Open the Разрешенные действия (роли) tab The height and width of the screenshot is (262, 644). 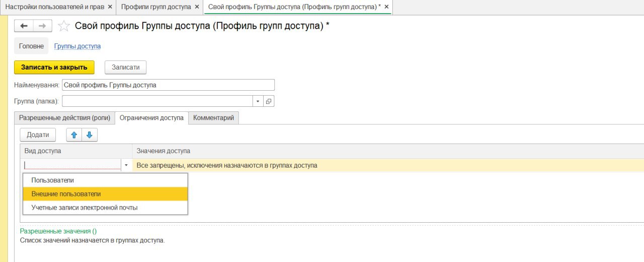64,118
